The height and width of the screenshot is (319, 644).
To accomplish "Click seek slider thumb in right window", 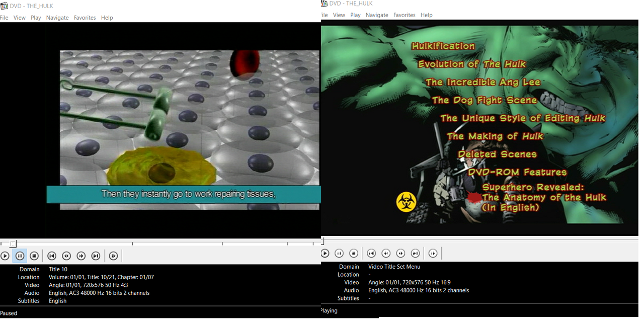I will click(x=323, y=241).
